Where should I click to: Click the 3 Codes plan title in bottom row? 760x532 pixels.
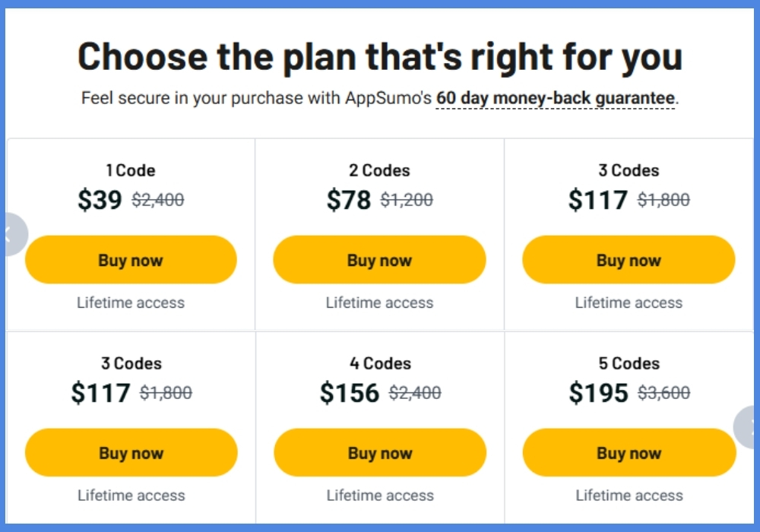click(x=131, y=363)
